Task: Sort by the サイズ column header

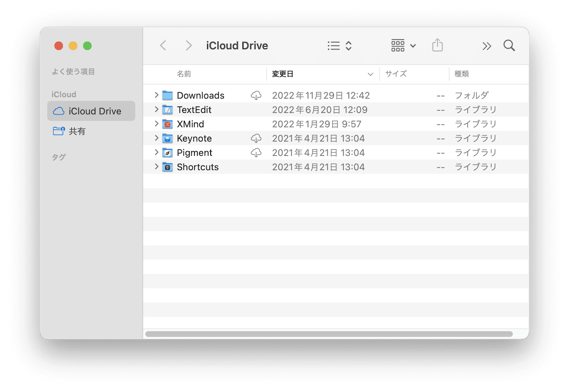Action: point(396,74)
